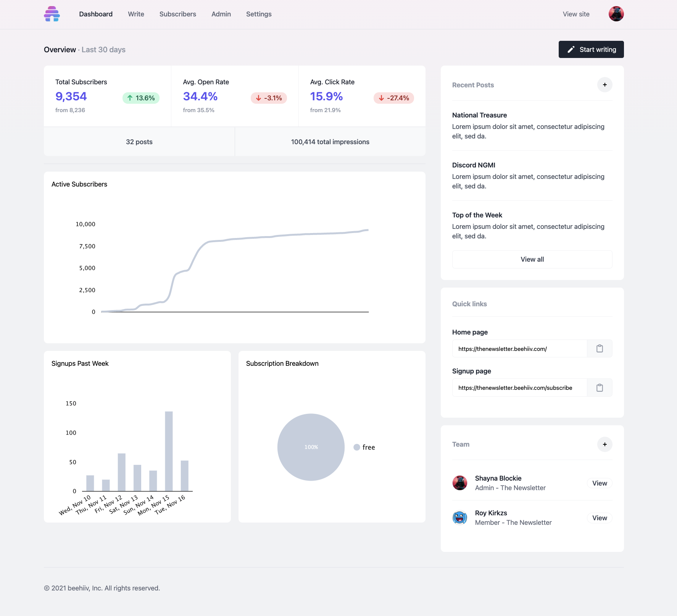The image size is (677, 616).
Task: Click View all recent posts
Action: pos(532,259)
